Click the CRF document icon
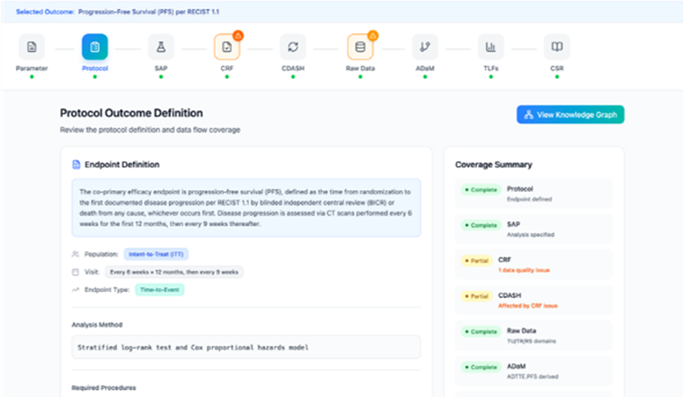Viewport: 683px width, 411px height. (x=227, y=47)
